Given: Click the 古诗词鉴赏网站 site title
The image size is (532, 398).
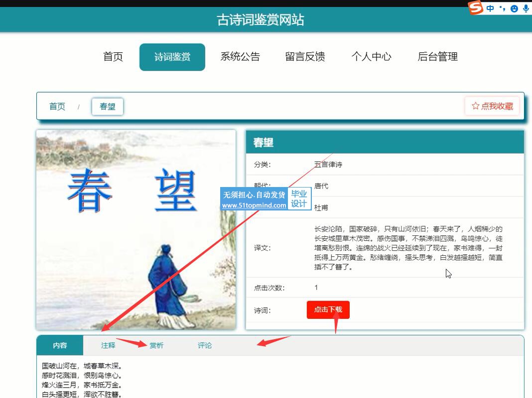Looking at the screenshot, I should click(261, 19).
